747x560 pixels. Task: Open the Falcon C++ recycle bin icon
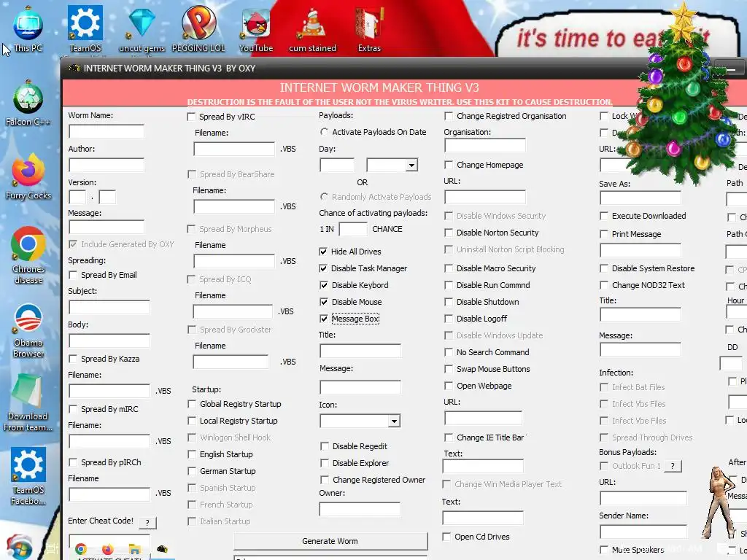pyautogui.click(x=28, y=103)
